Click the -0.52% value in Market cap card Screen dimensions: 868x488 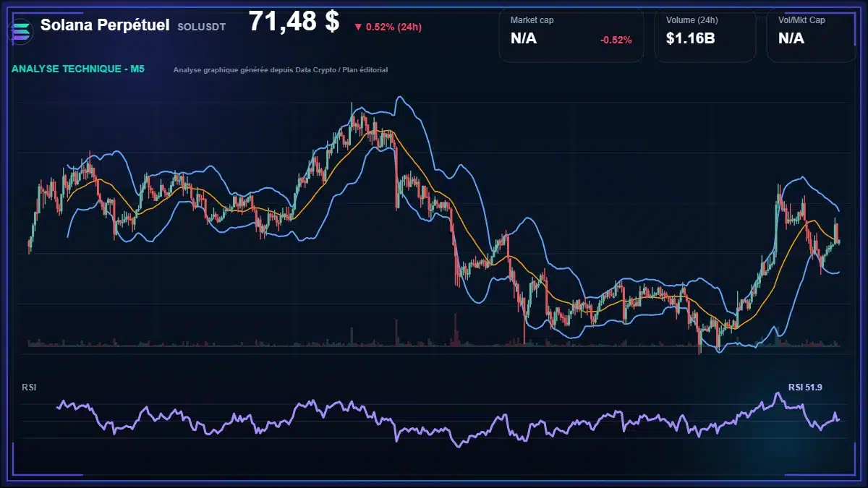pyautogui.click(x=616, y=40)
